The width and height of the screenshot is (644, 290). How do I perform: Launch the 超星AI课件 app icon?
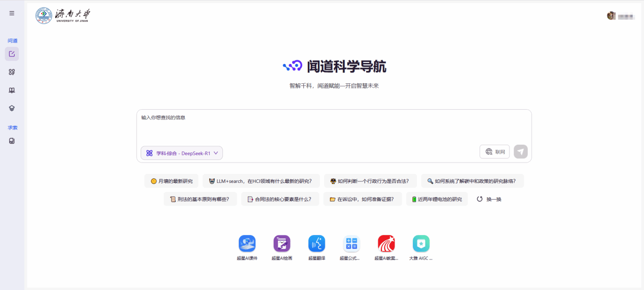(x=247, y=244)
